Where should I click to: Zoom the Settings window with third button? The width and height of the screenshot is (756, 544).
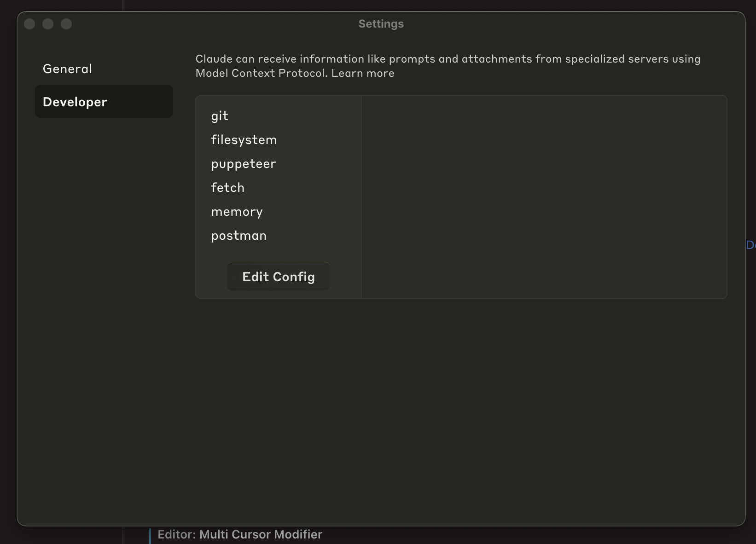click(66, 24)
